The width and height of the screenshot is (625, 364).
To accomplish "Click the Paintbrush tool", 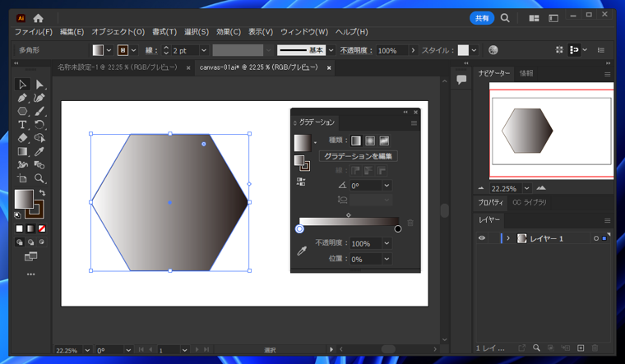I will point(39,111).
